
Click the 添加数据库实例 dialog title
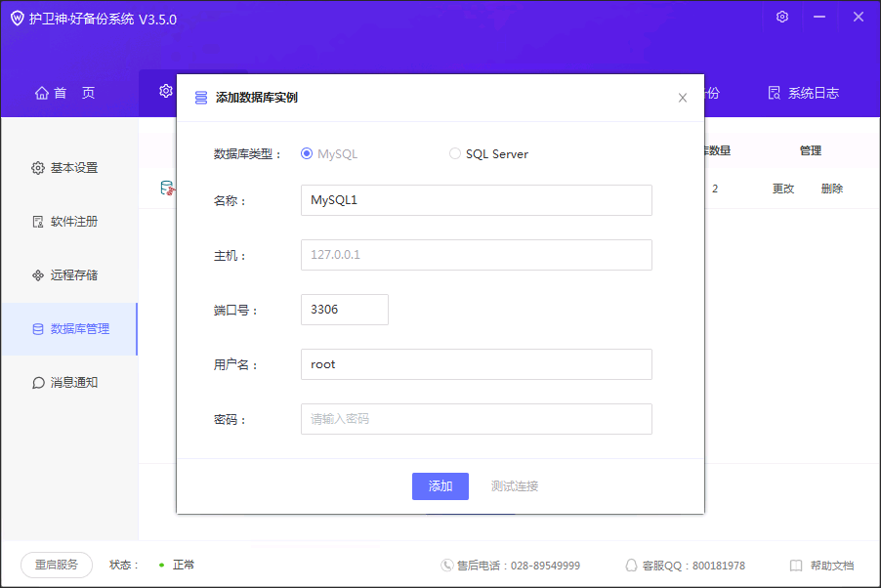pos(257,98)
